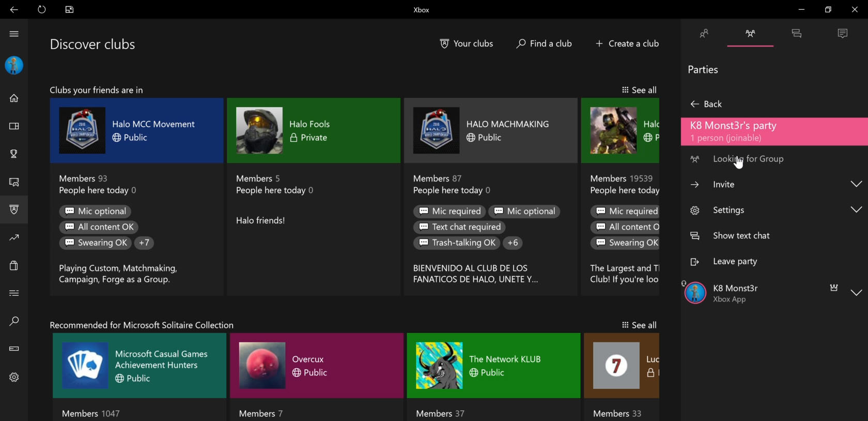
Task: Go Back in the Parties panel
Action: (x=706, y=104)
